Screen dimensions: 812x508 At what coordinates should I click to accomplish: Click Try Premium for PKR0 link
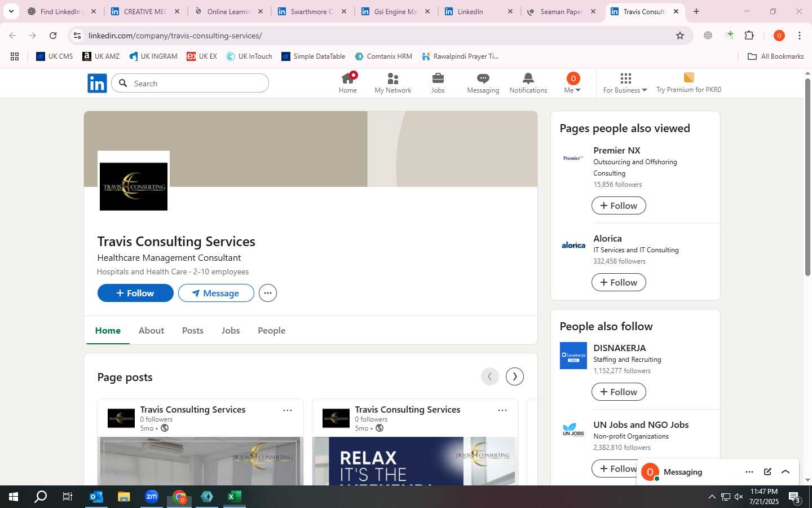(x=689, y=83)
